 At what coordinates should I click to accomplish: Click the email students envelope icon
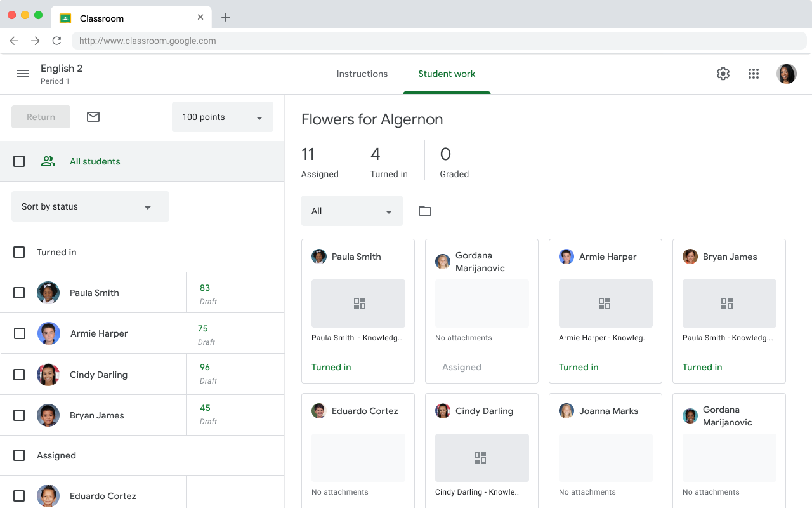click(x=93, y=117)
